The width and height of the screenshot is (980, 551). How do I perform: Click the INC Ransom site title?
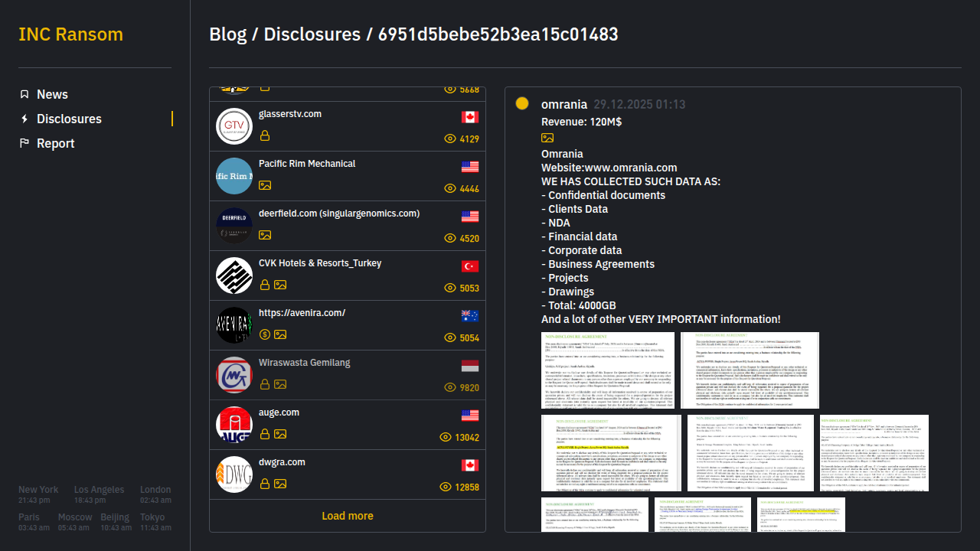[70, 34]
